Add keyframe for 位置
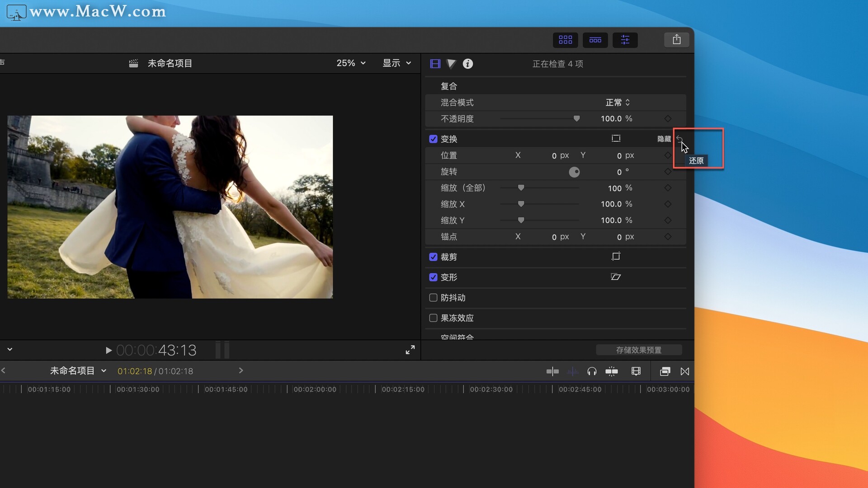 (668, 155)
